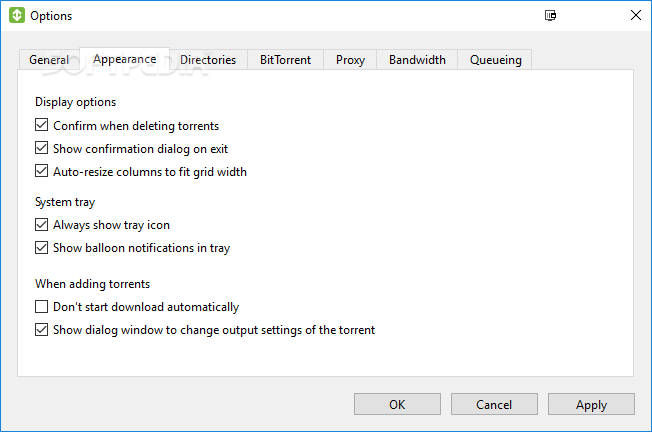
Task: Open the Proxy tab
Action: 350,60
